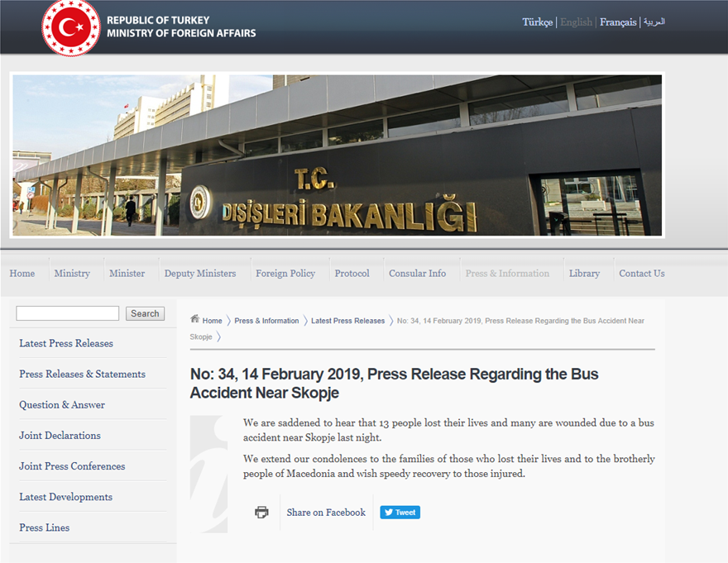Image resolution: width=728 pixels, height=563 pixels.
Task: Open Consular Info in the navigation bar
Action: (x=417, y=274)
